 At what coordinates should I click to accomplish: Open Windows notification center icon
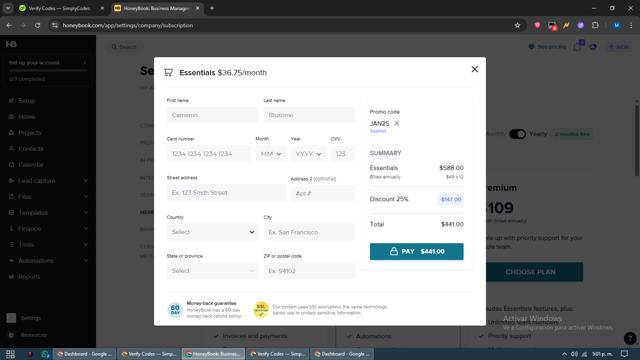tap(624, 354)
